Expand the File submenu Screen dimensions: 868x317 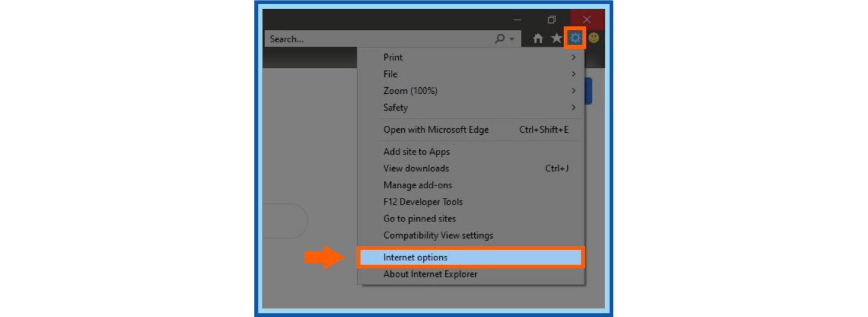[471, 74]
